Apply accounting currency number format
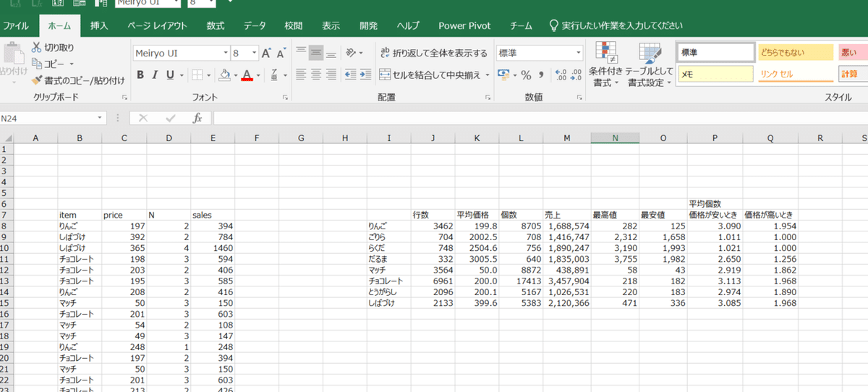This screenshot has height=392, width=868. point(503,74)
